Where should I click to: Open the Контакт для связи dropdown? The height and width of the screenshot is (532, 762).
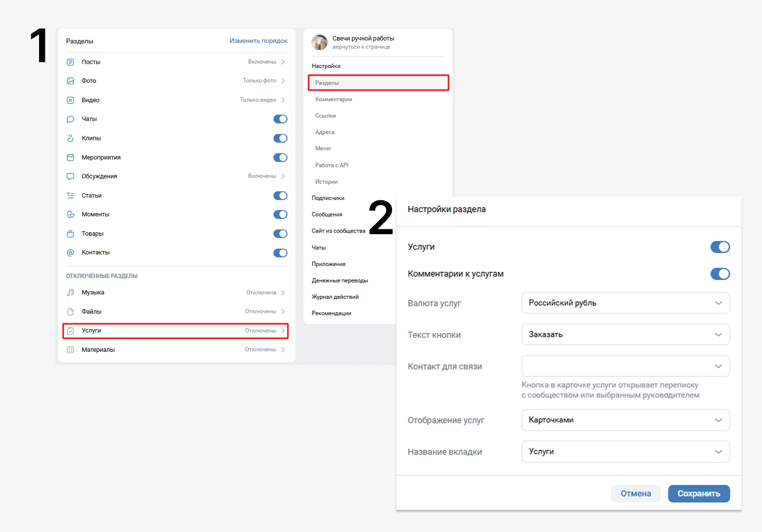pos(626,366)
